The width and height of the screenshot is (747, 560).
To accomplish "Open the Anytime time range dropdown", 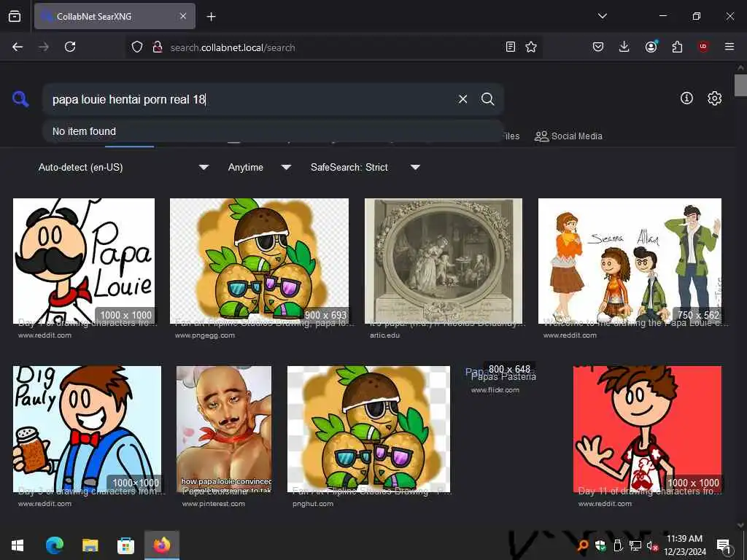I will pos(260,167).
